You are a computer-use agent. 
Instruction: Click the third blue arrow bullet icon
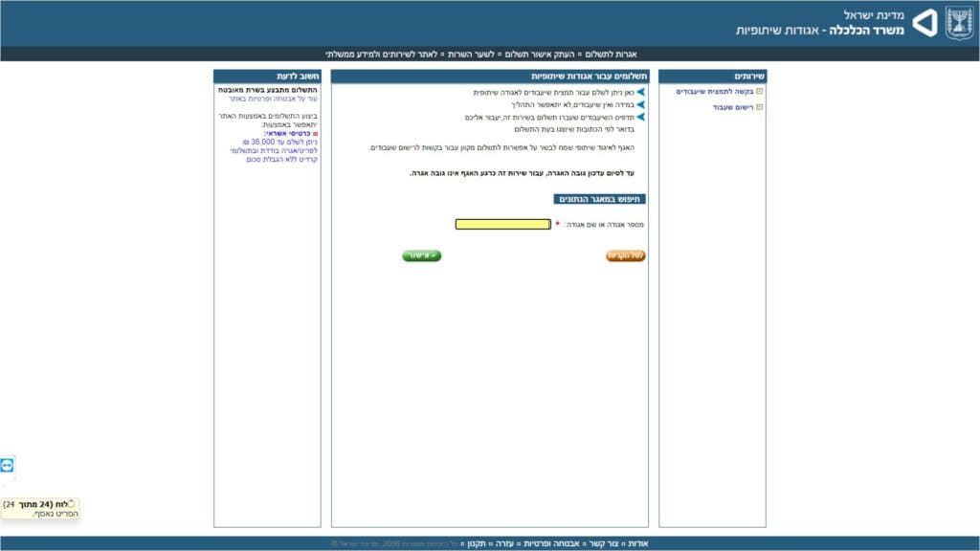pos(641,117)
